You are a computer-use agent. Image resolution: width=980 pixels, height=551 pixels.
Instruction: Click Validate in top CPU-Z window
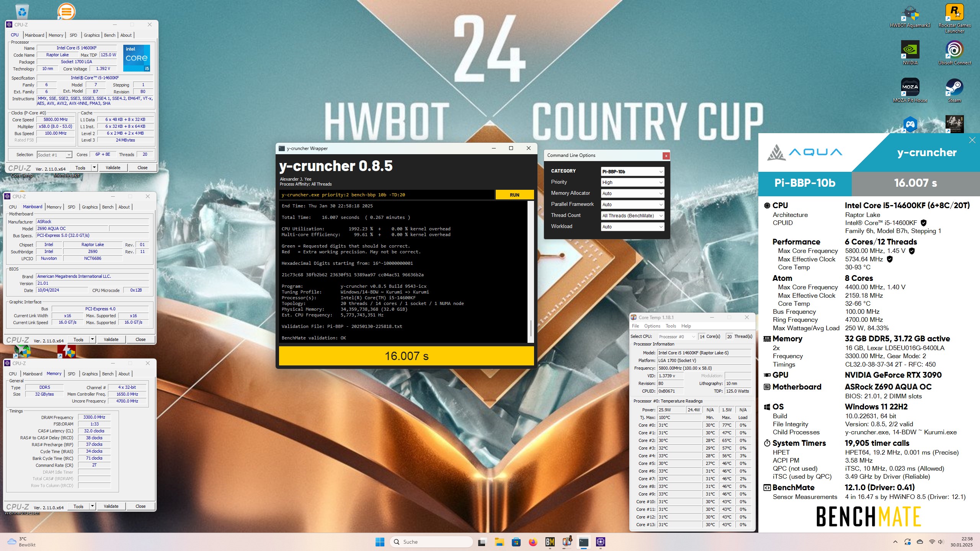click(x=113, y=168)
